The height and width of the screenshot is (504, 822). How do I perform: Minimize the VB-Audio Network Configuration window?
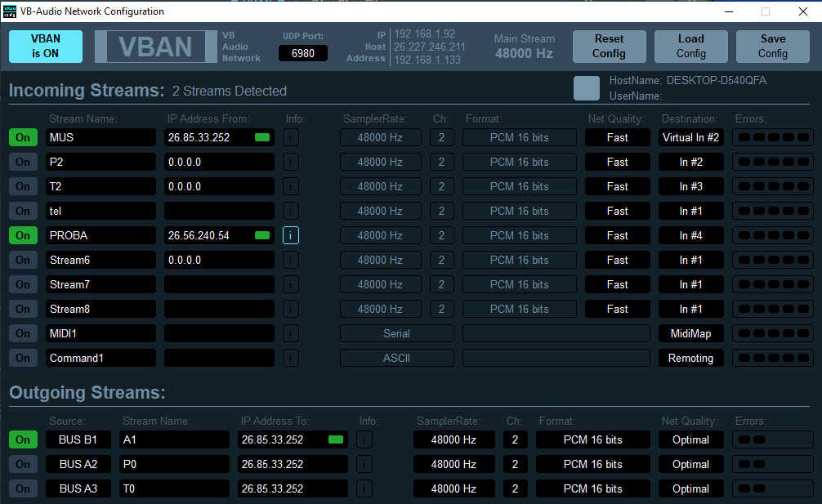729,11
